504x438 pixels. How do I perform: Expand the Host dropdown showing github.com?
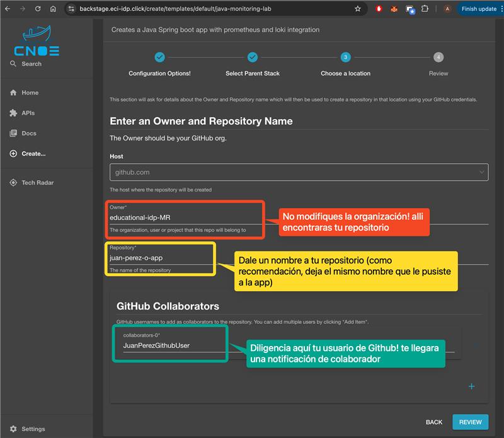coord(299,172)
